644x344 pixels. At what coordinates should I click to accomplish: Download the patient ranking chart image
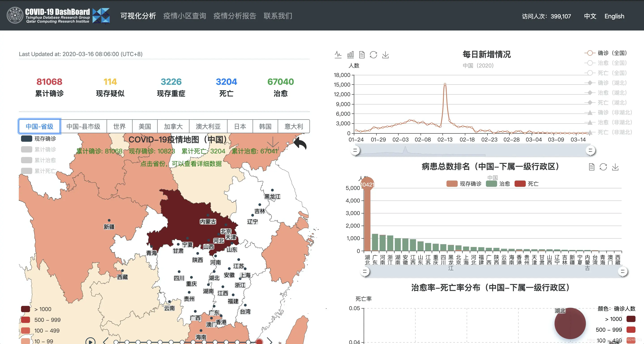(x=615, y=167)
